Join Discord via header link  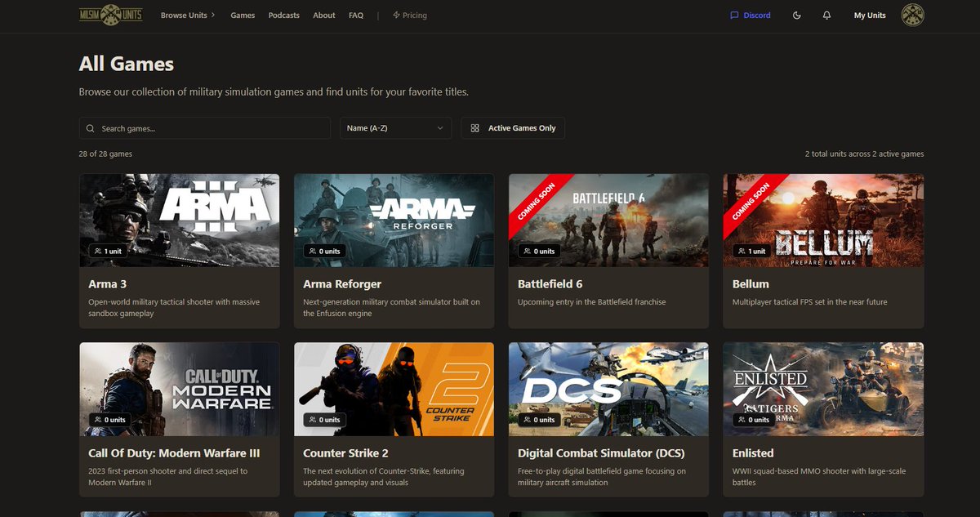click(x=751, y=16)
